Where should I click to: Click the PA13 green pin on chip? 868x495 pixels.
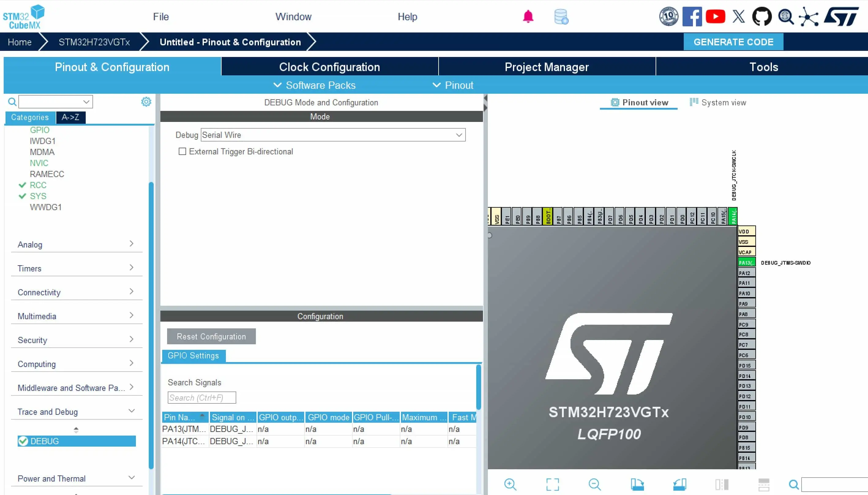[x=746, y=263]
